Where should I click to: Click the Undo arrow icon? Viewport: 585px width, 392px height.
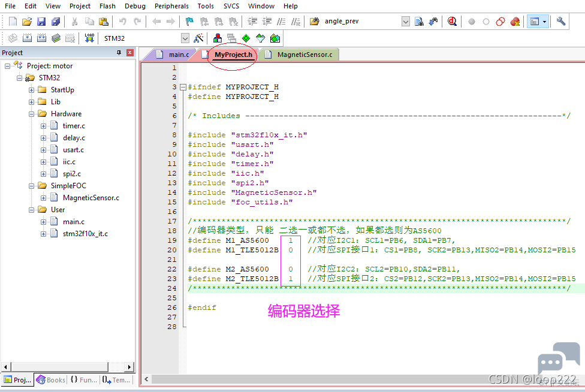pyautogui.click(x=122, y=22)
